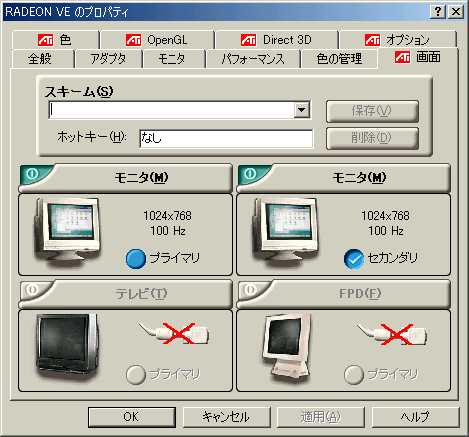469x437 pixels.
Task: Toggle power icon on right モニタ(M) button
Action: tap(250, 173)
